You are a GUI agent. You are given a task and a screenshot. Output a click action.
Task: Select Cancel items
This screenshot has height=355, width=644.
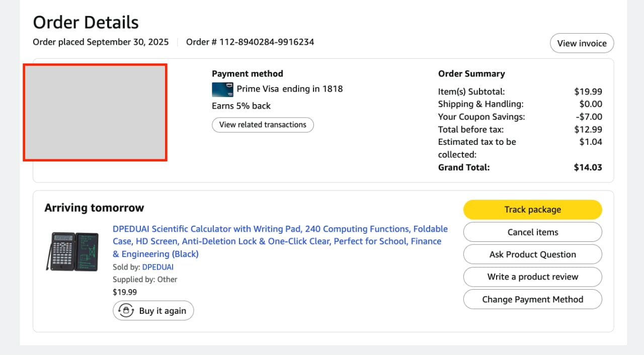[532, 232]
